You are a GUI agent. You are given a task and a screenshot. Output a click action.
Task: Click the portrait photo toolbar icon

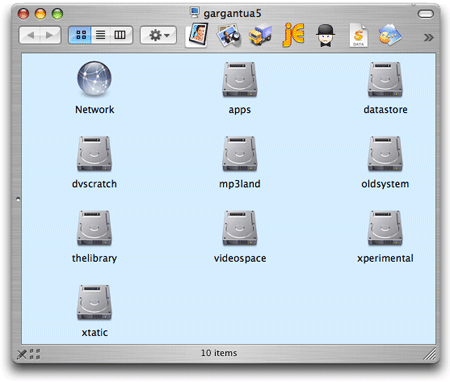(x=197, y=35)
